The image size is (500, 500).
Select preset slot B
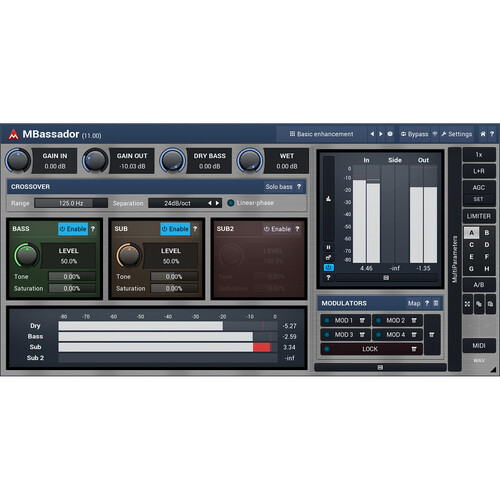click(x=487, y=233)
